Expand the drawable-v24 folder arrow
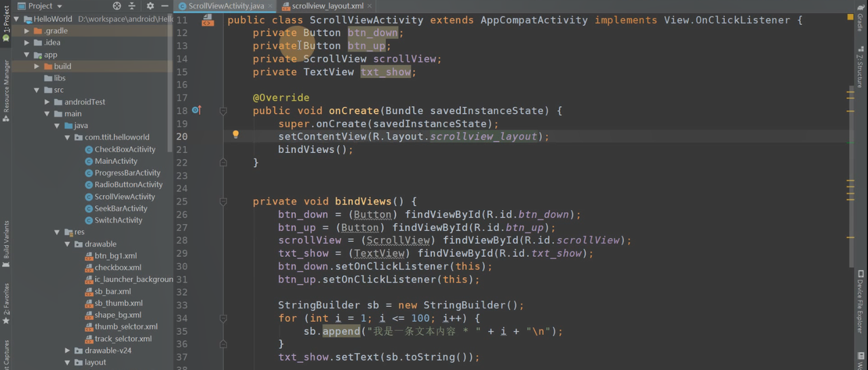868x370 pixels. click(x=67, y=350)
